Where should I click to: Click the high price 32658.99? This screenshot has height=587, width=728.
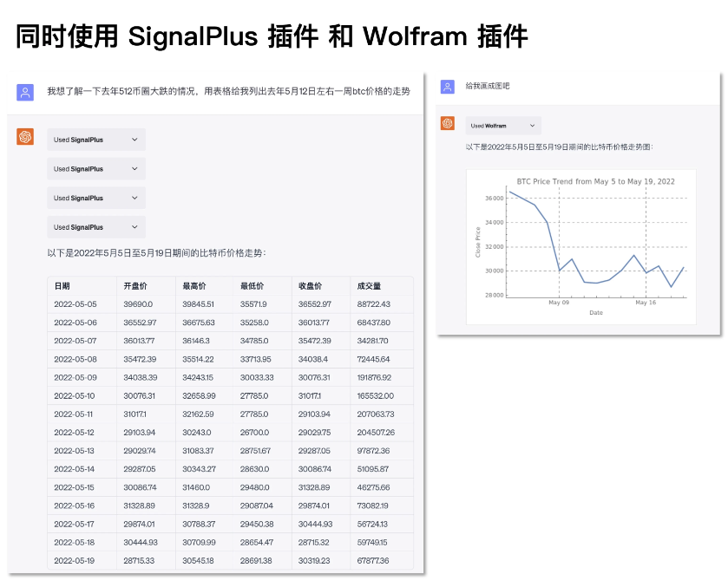click(199, 396)
